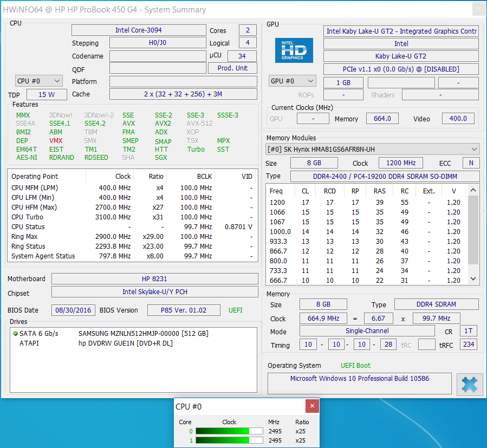Click the DDR4 SDRAM memory type field

coord(437,304)
